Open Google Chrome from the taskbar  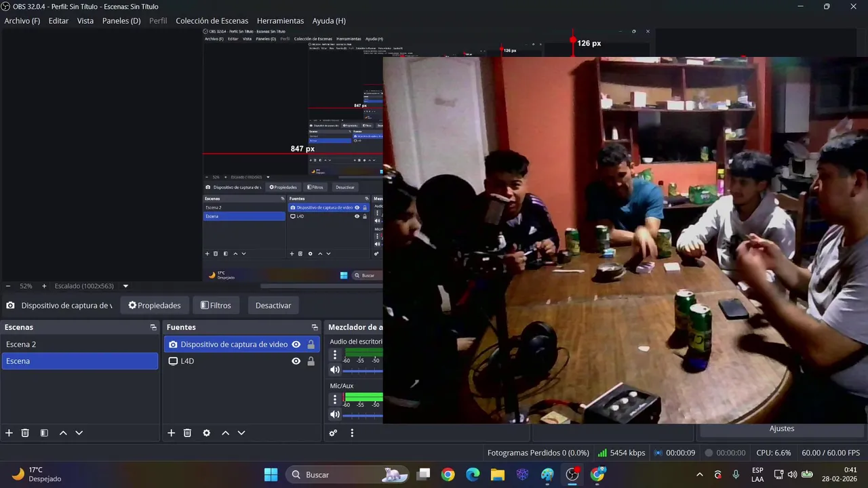coord(448,474)
